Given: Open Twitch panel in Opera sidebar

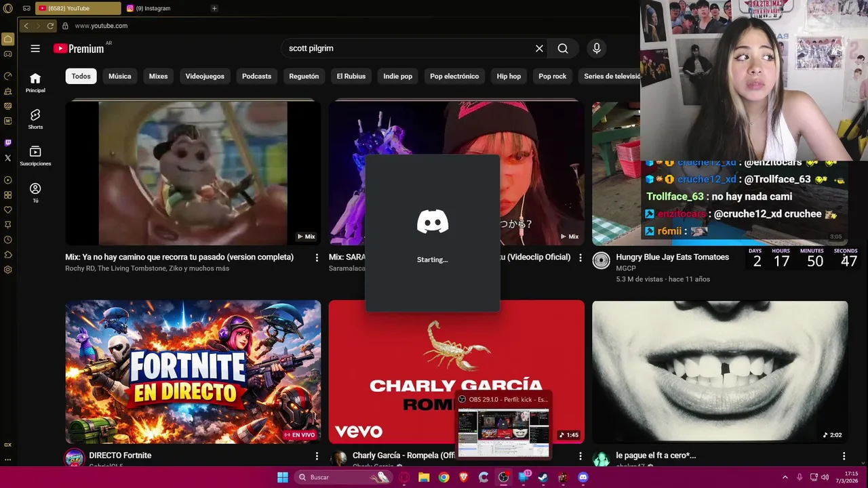Looking at the screenshot, I should (x=8, y=143).
